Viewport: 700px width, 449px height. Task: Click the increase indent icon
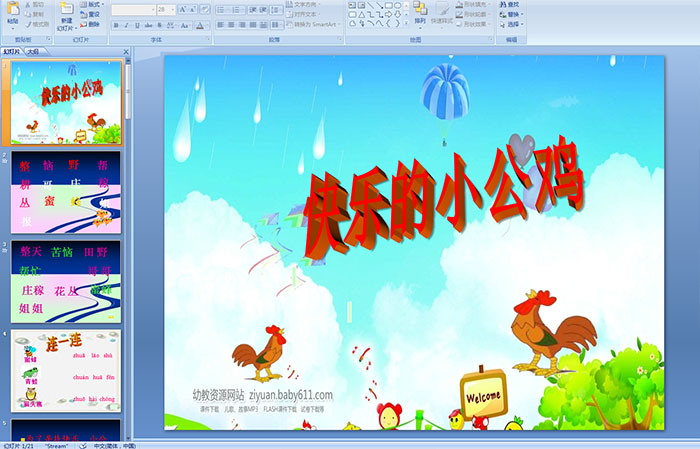point(263,10)
